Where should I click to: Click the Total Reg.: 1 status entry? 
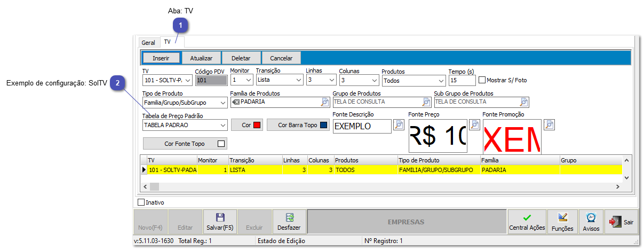(x=195, y=241)
